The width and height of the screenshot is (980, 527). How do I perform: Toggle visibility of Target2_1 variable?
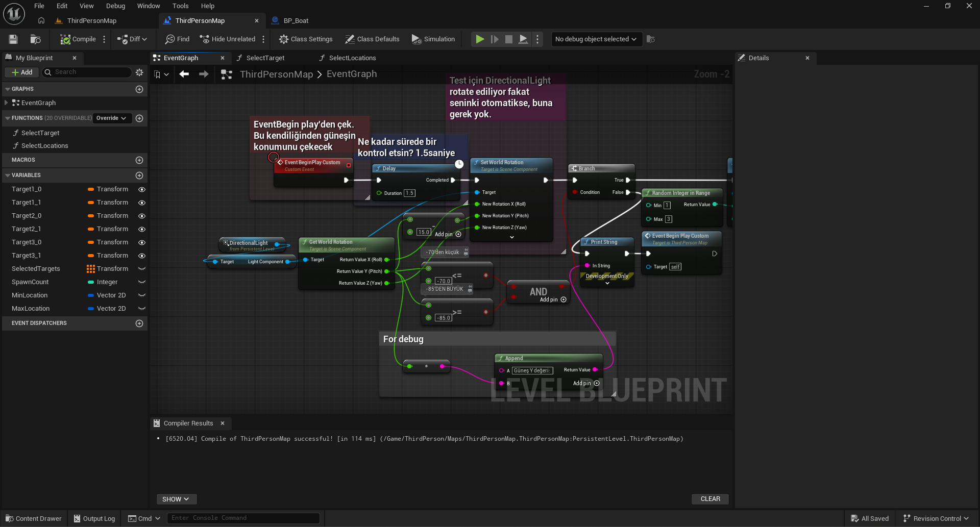pyautogui.click(x=142, y=229)
